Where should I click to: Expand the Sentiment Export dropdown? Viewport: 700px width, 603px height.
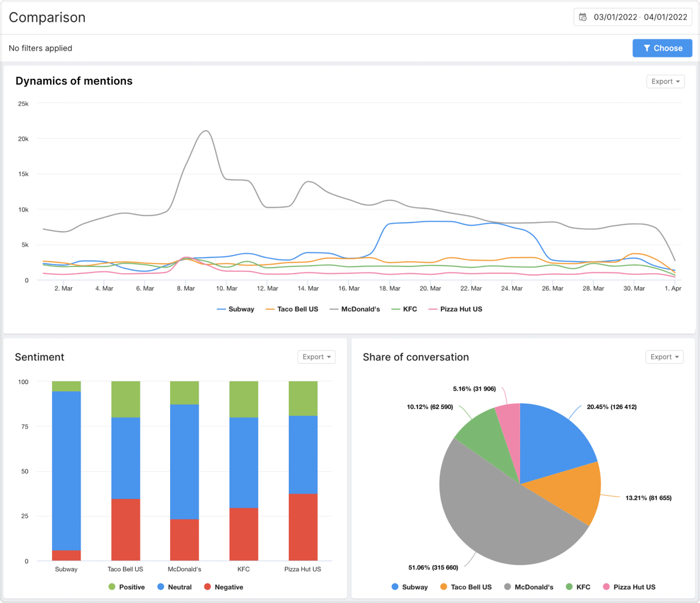(316, 357)
